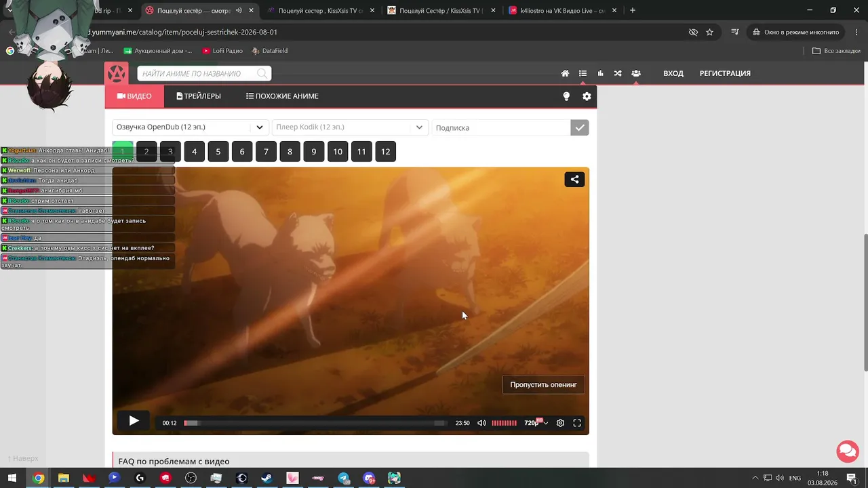Select episode 10
The width and height of the screenshot is (868, 488).
tap(338, 152)
